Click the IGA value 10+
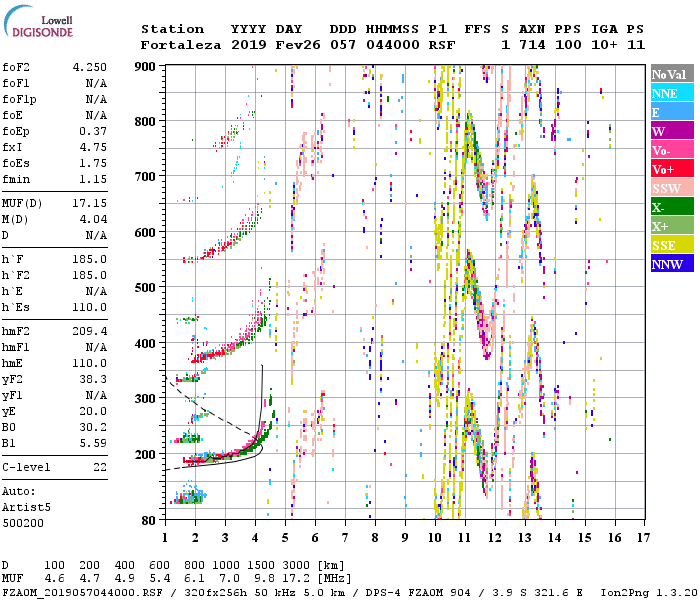700x600 pixels. click(x=604, y=45)
